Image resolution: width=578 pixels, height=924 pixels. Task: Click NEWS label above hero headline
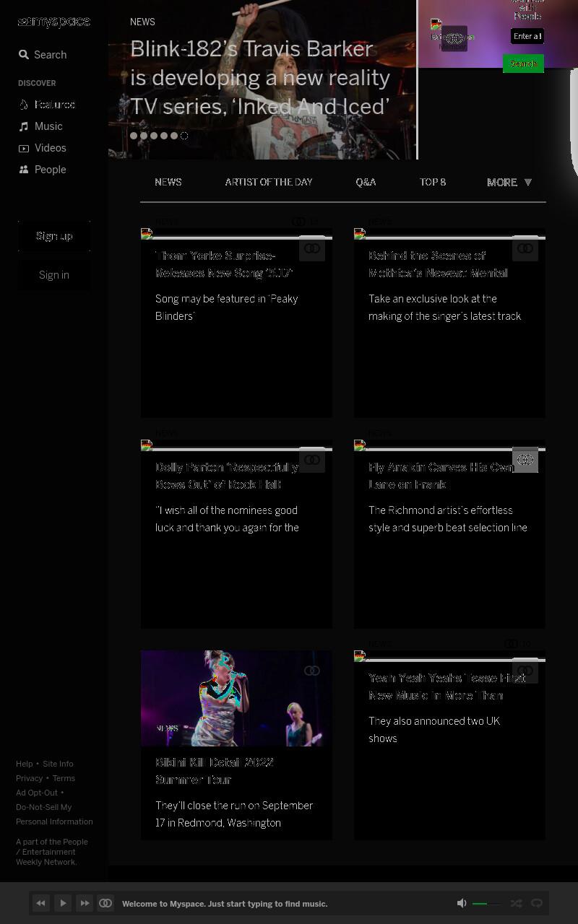click(142, 22)
